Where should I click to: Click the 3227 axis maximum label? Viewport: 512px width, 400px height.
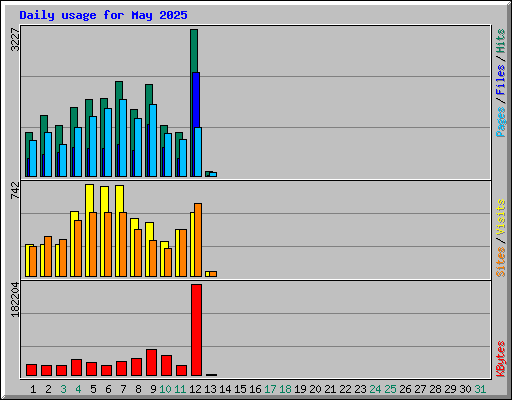pyautogui.click(x=15, y=40)
